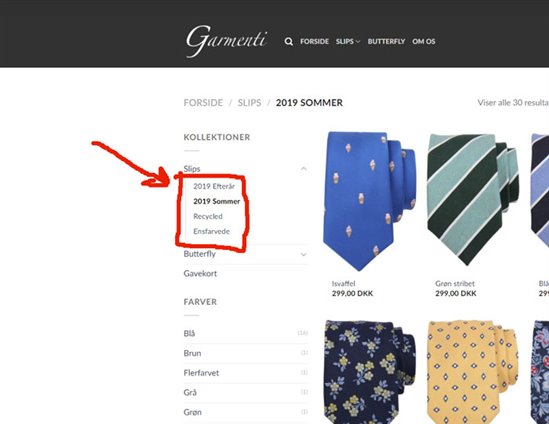Open the SLIPS dropdown in navigation bar
Viewport: 549px width, 424px height.
coord(348,41)
